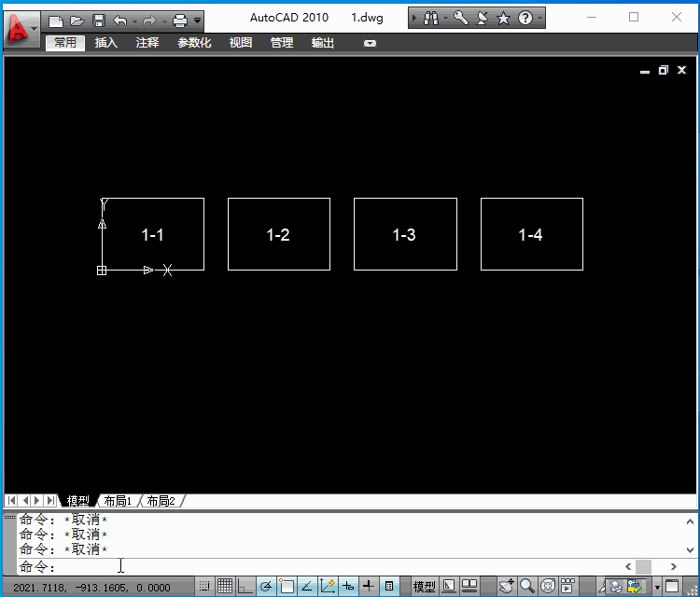Open the 输出 ribbon tab
Viewport: 700px width, 597px height.
point(323,43)
